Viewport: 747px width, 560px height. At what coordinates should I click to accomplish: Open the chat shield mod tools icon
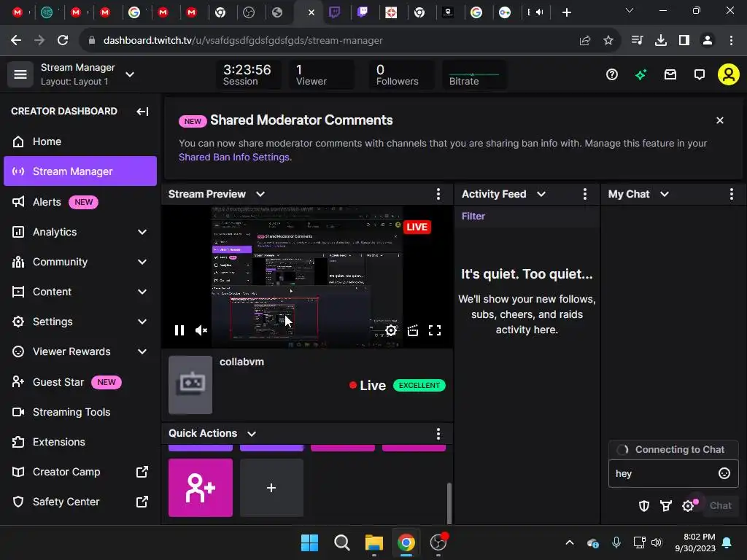(643, 506)
